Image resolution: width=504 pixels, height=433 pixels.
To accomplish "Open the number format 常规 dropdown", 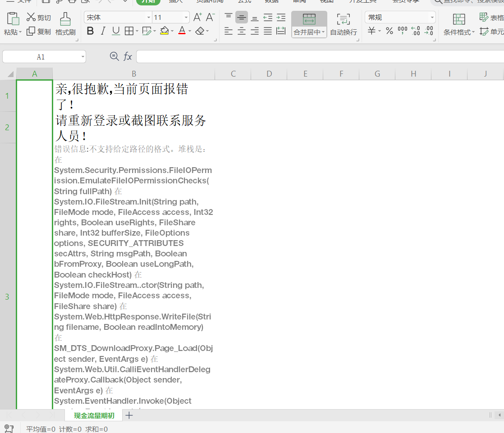I will click(432, 17).
